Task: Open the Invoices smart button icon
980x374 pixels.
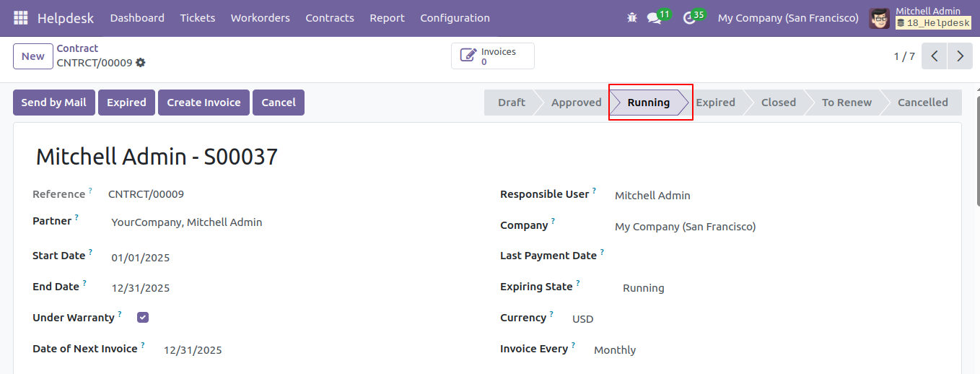Action: (x=468, y=56)
